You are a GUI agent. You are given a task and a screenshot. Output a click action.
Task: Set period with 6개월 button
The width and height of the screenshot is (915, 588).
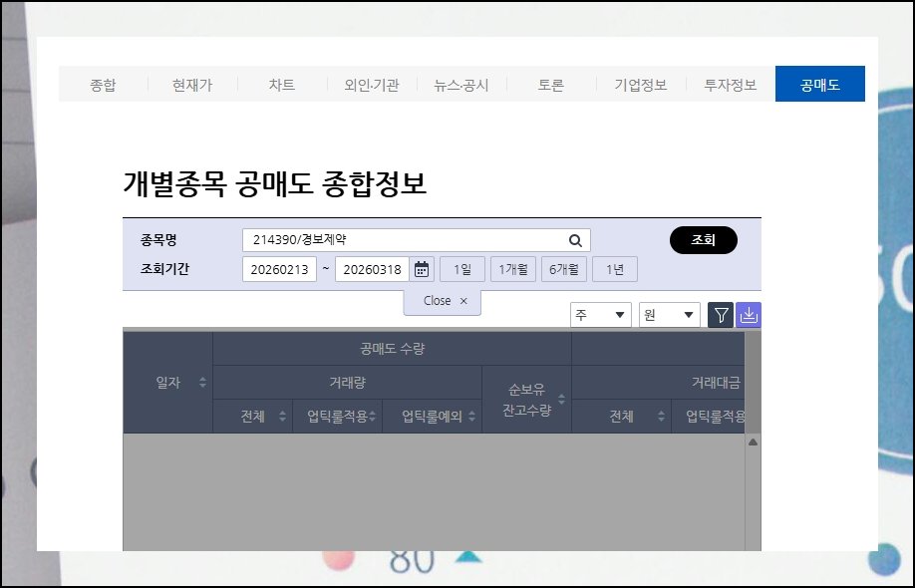pyautogui.click(x=564, y=269)
